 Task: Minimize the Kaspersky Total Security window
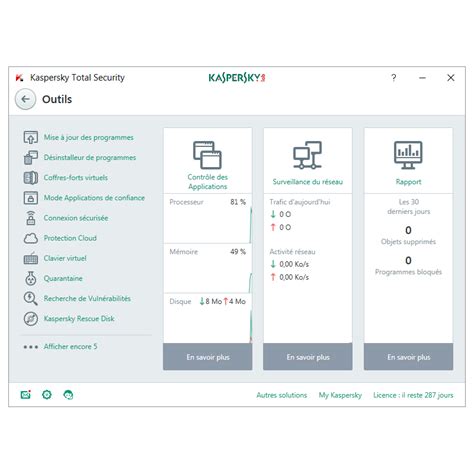pyautogui.click(x=422, y=78)
